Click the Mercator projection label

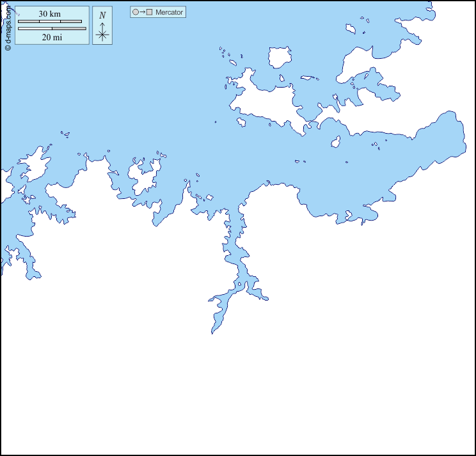(169, 12)
